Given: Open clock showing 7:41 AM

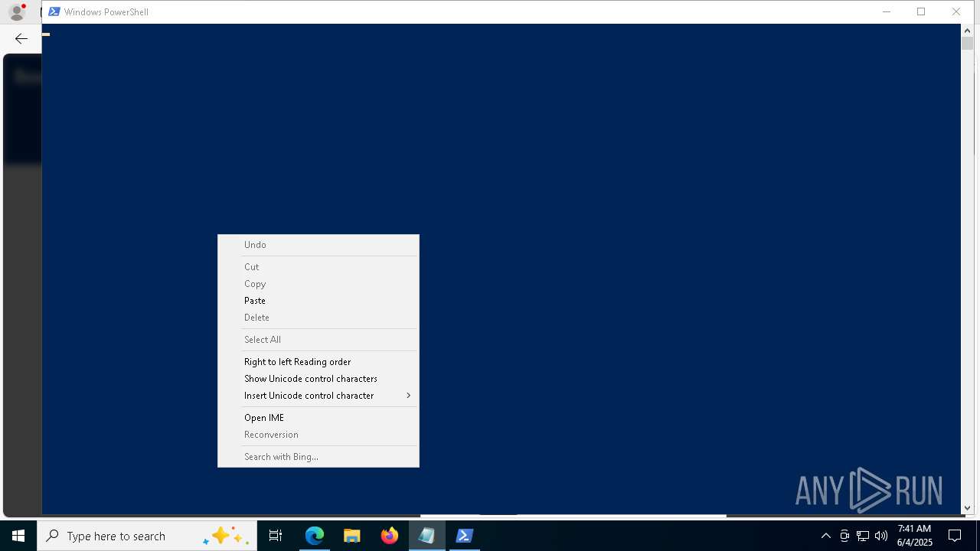Looking at the screenshot, I should [x=915, y=536].
